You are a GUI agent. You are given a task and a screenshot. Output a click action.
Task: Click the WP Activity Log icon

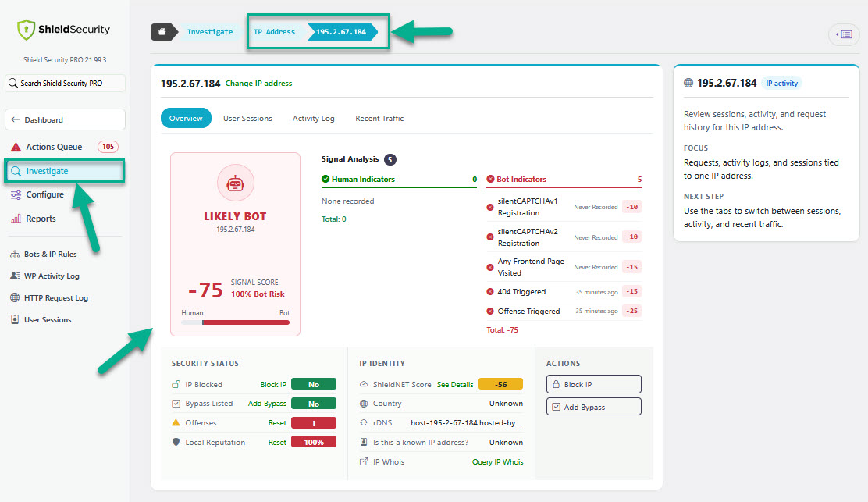tap(15, 276)
